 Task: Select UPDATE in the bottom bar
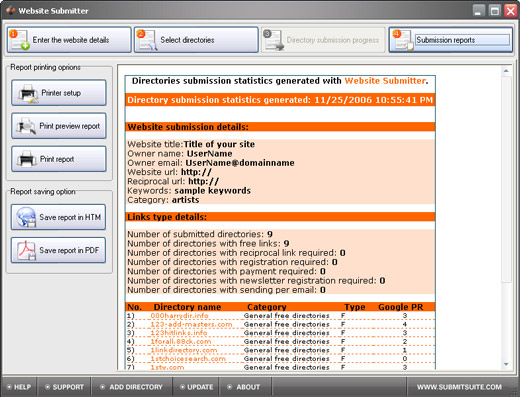click(x=196, y=387)
